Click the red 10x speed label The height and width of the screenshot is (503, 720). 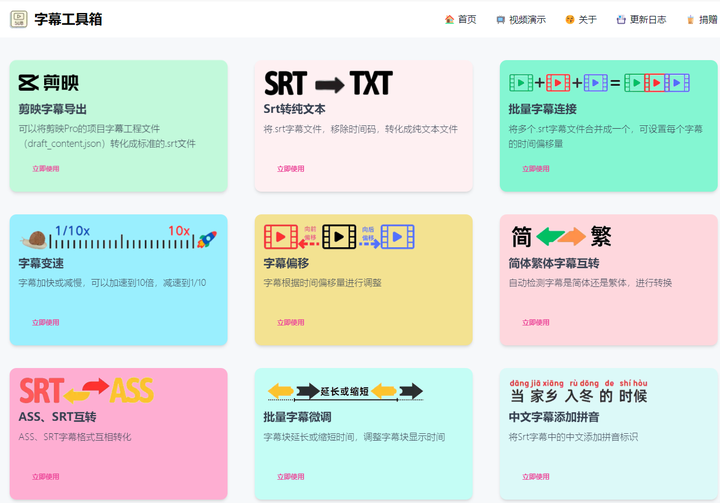[179, 231]
